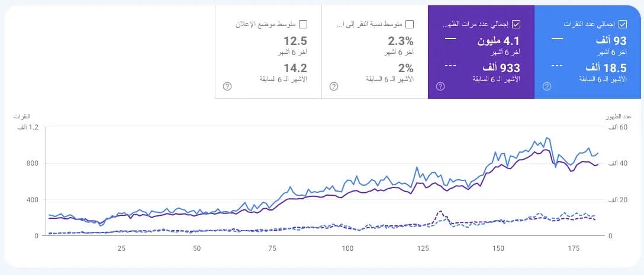Click help icon in average position card
Image resolution: width=644 pixels, height=275 pixels.
coord(227,86)
